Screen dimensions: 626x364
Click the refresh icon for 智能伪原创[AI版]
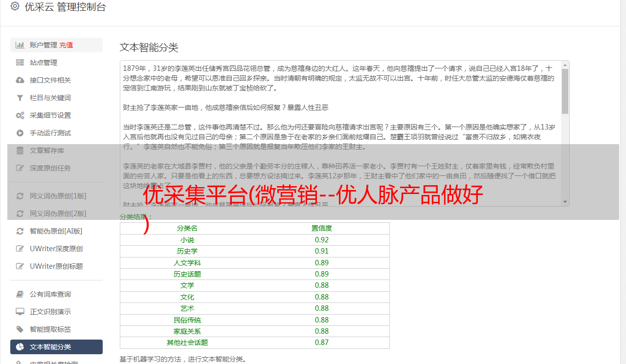pos(20,231)
